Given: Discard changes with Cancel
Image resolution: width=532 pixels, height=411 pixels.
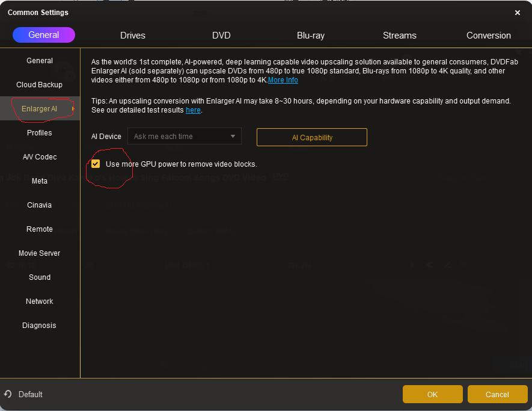Looking at the screenshot, I should tap(497, 394).
